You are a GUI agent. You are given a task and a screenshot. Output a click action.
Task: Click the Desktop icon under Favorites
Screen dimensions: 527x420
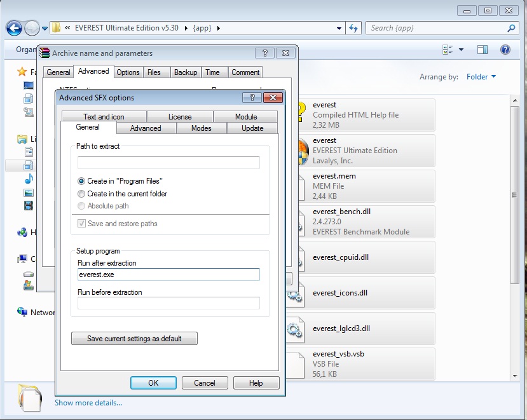click(x=29, y=85)
